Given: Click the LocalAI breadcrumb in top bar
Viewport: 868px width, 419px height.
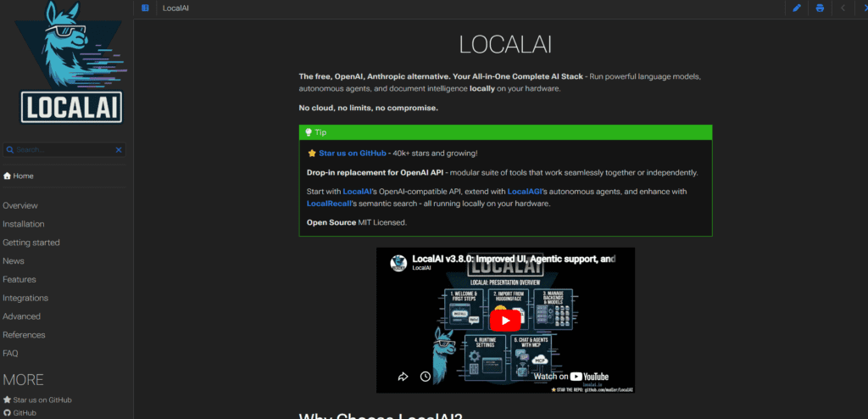Looking at the screenshot, I should pos(175,8).
